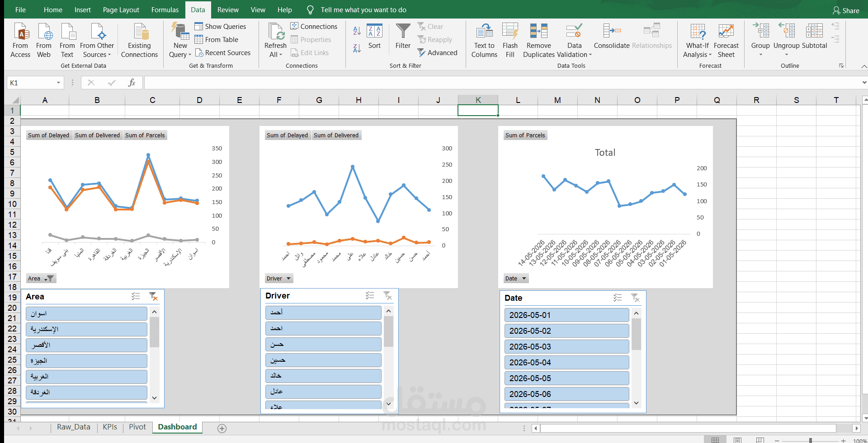Click Flash Fill

(510, 41)
